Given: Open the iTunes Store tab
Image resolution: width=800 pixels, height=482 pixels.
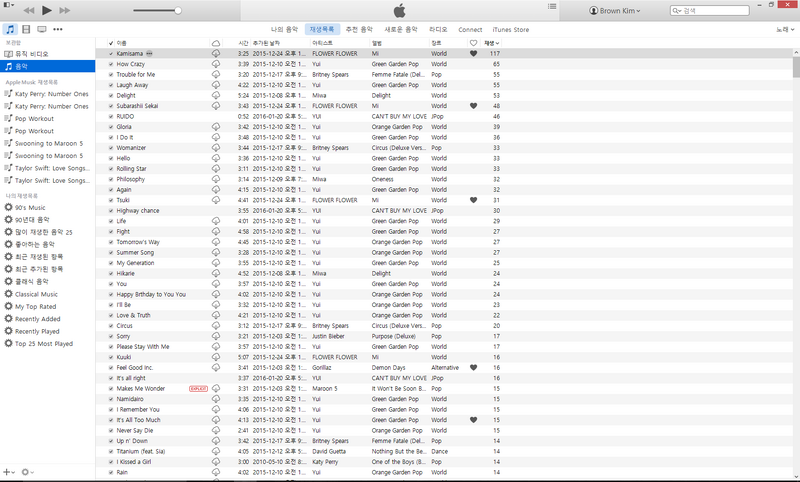Looking at the screenshot, I should coord(511,30).
